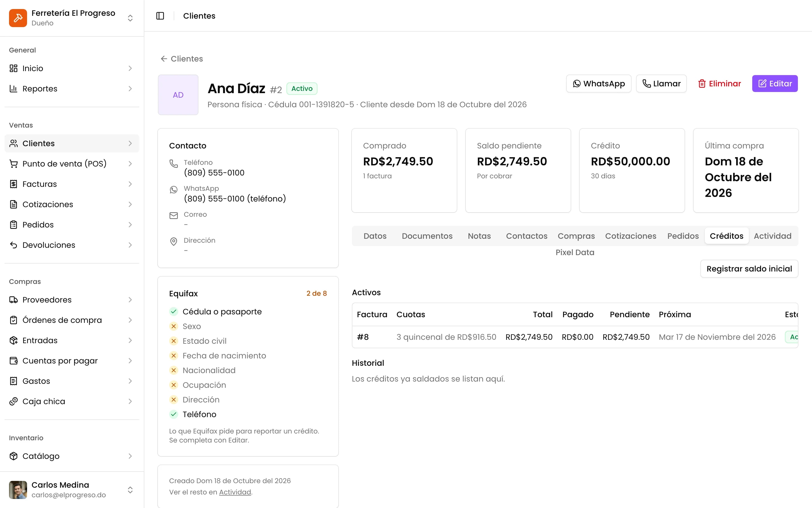Click the Dirección map pin icon

tap(173, 242)
